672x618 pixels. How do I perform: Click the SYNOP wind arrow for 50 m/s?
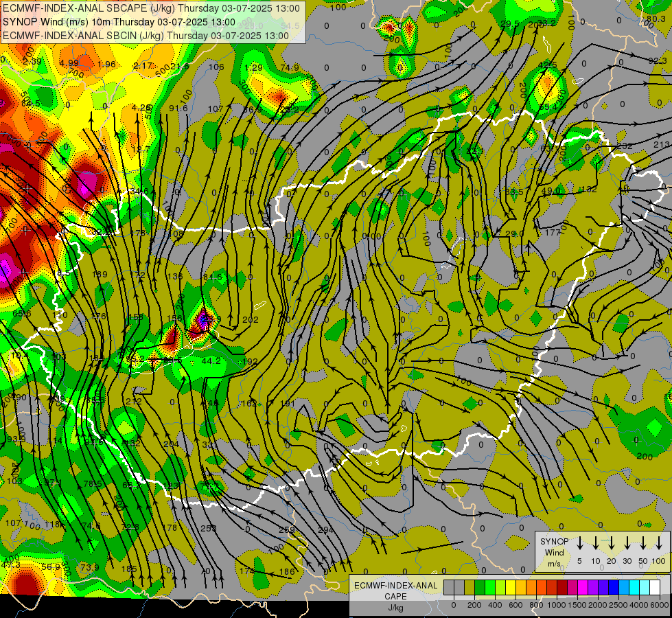pyautogui.click(x=643, y=543)
